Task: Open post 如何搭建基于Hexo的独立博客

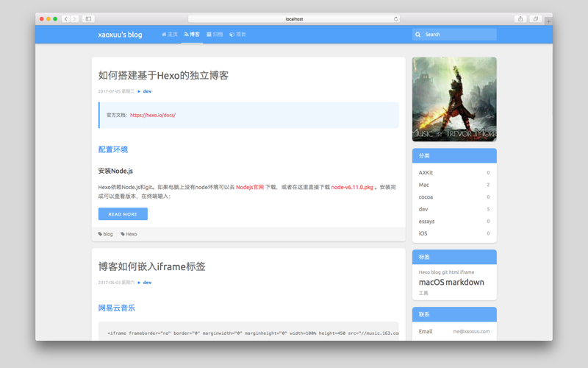Action: pyautogui.click(x=163, y=76)
